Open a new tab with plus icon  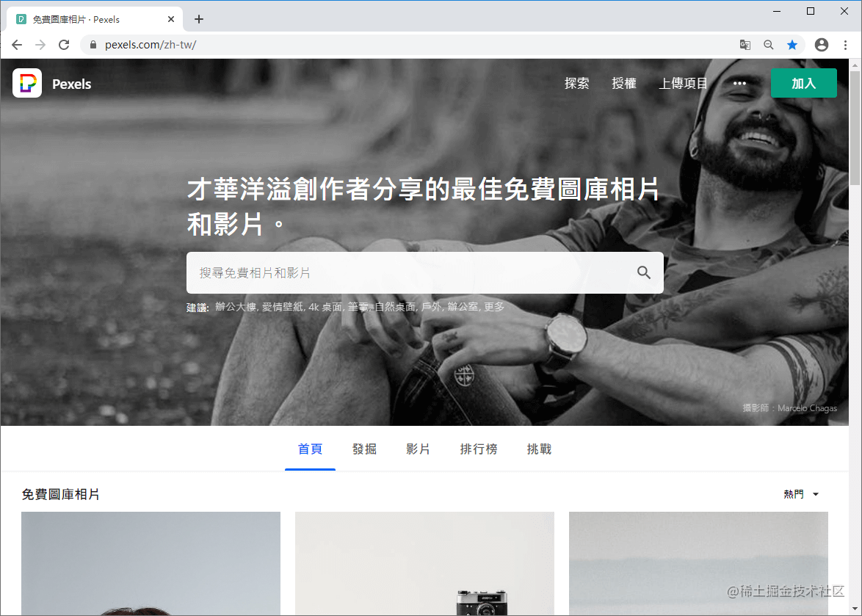pos(199,19)
